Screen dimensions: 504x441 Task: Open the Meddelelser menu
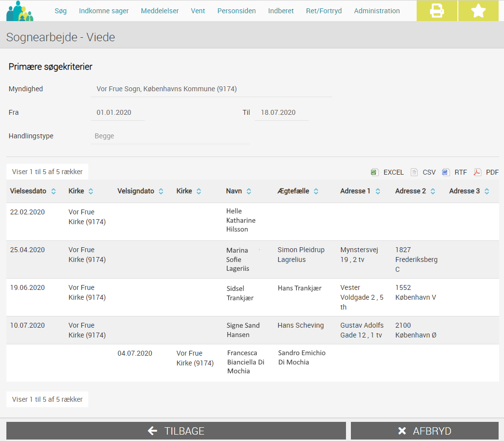160,11
